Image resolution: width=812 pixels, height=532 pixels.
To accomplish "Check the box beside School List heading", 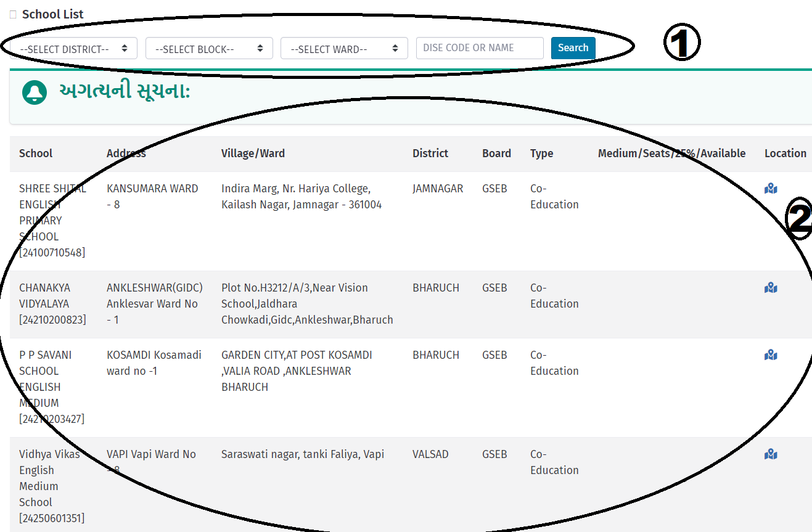I will [12, 14].
